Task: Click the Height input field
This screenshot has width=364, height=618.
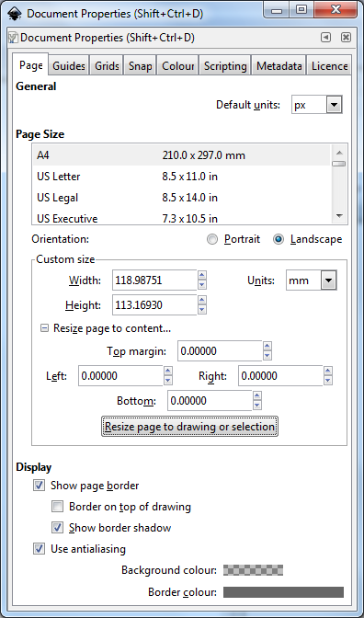Action: 154,305
